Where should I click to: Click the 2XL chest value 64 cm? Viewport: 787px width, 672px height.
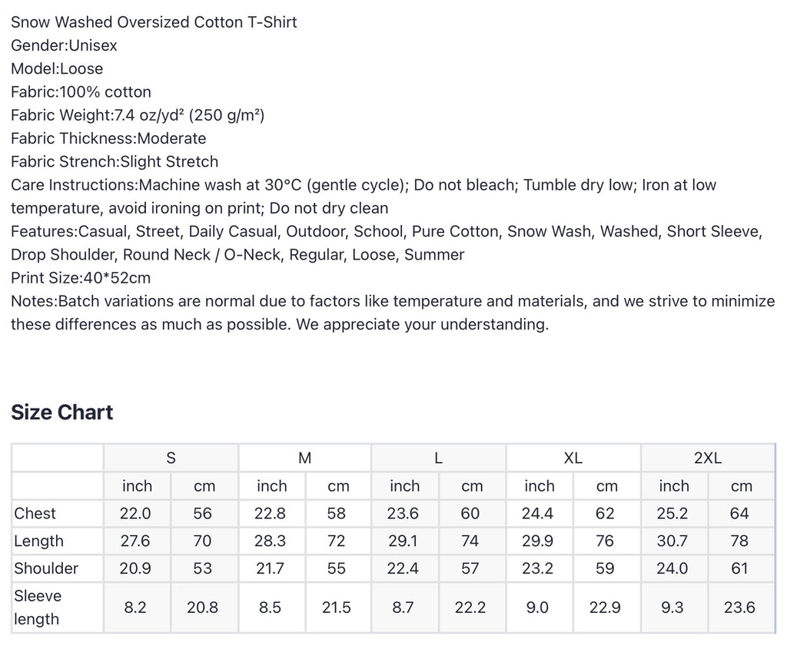739,514
